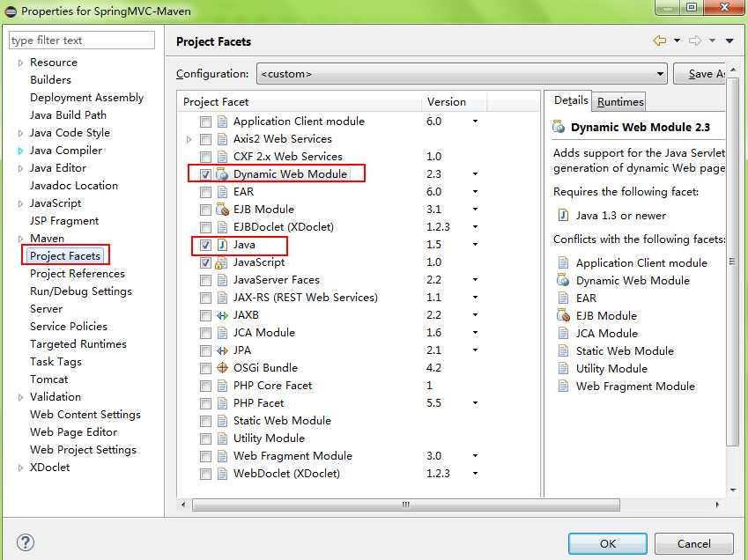
Task: Click the Save As button
Action: [x=700, y=74]
